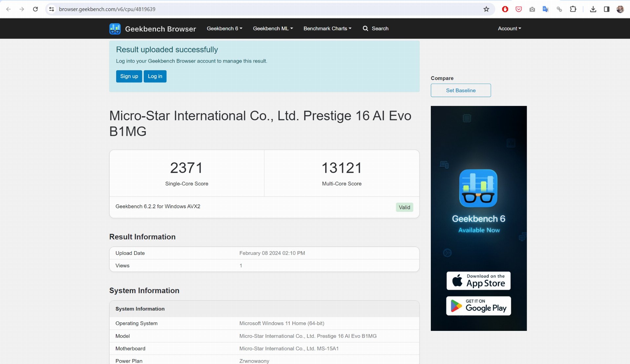The height and width of the screenshot is (364, 630).
Task: Click the Set Baseline button
Action: [x=461, y=91]
